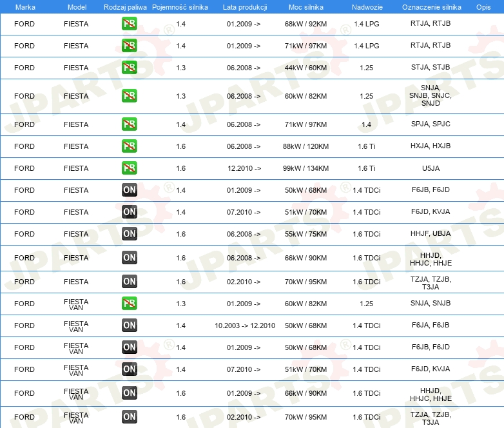Click diesel ON icon in Fiesta 06.2008 66kW row
This screenshot has height=428, width=504.
(x=129, y=258)
